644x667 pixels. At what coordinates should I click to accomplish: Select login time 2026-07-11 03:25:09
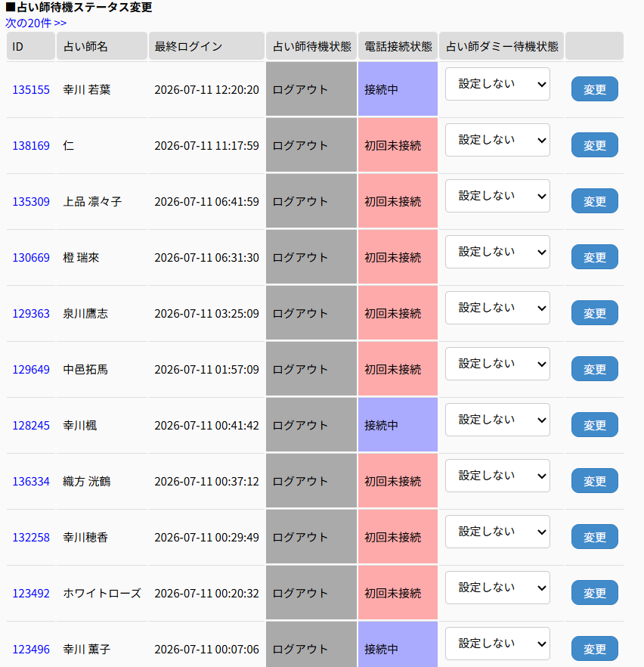pos(206,314)
